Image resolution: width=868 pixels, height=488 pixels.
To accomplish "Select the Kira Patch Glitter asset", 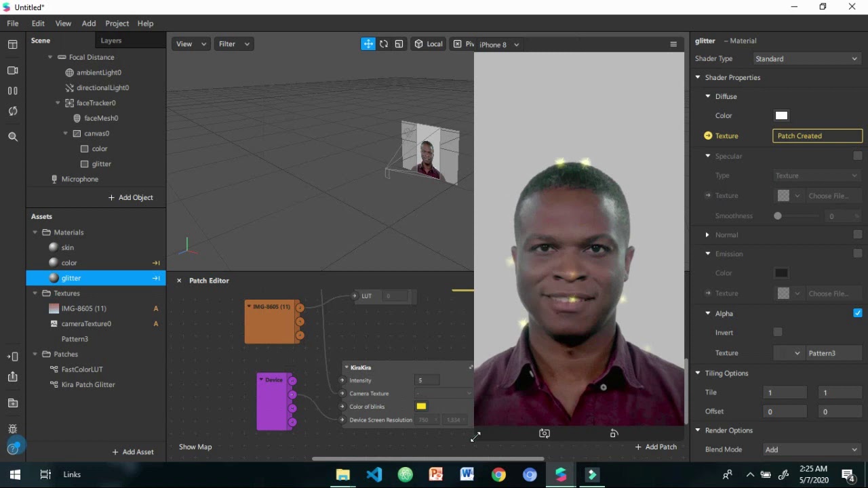I will (x=88, y=385).
